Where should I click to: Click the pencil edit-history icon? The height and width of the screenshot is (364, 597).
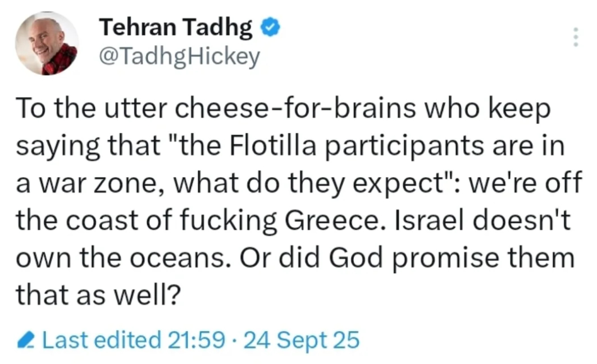tap(27, 340)
